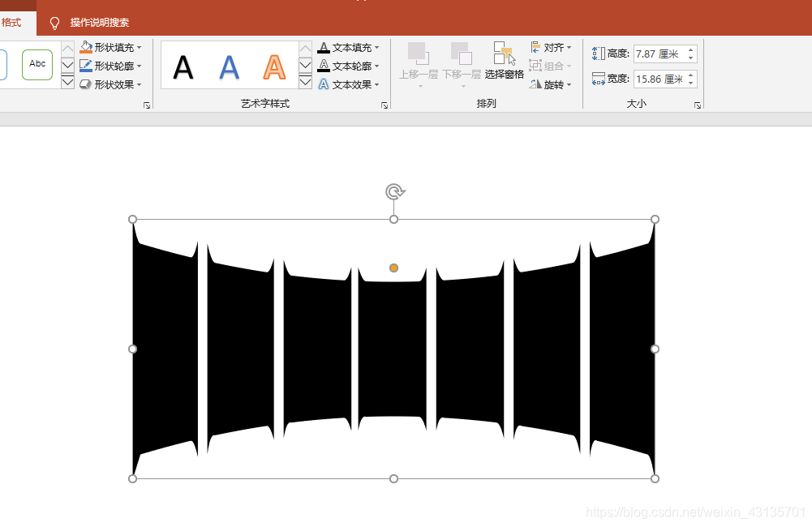The width and height of the screenshot is (812, 527).
Task: Apply the blue A WordArt style
Action: (229, 67)
